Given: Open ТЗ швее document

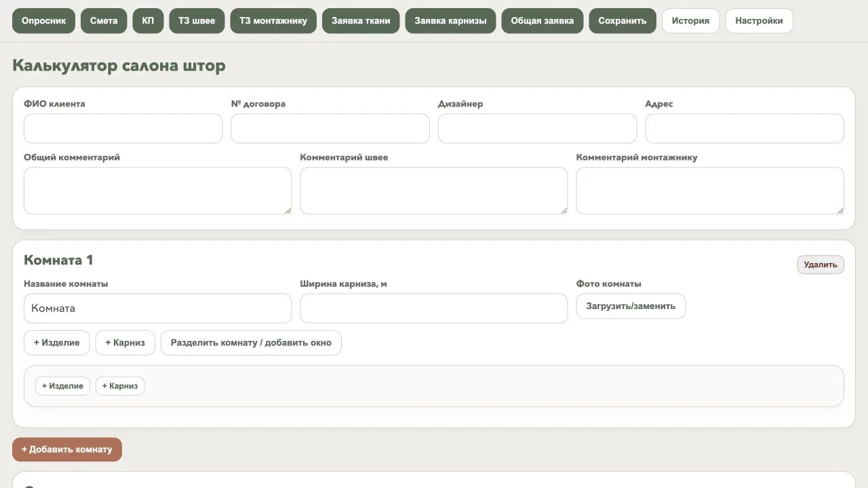Looking at the screenshot, I should [x=197, y=20].
